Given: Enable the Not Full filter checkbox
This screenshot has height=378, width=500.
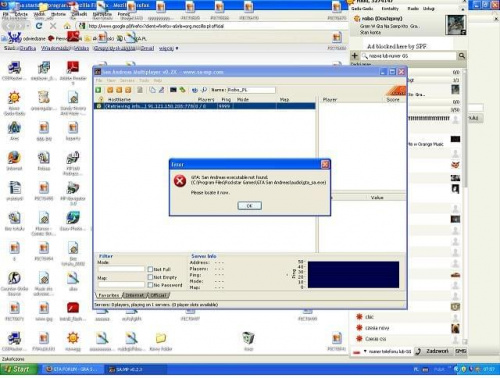Looking at the screenshot, I should click(150, 269).
